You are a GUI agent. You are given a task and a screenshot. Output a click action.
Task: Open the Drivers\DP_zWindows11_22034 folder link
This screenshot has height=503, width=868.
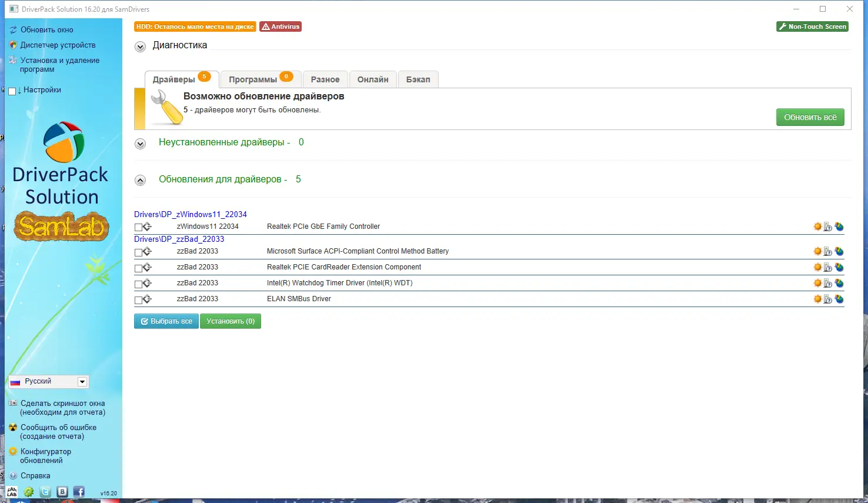click(x=191, y=214)
